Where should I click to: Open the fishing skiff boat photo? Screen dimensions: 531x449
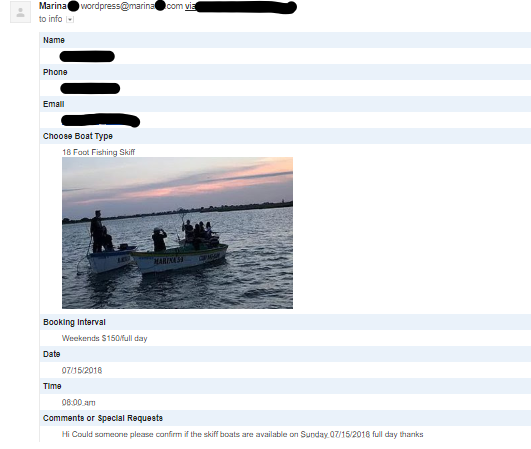[x=177, y=233]
